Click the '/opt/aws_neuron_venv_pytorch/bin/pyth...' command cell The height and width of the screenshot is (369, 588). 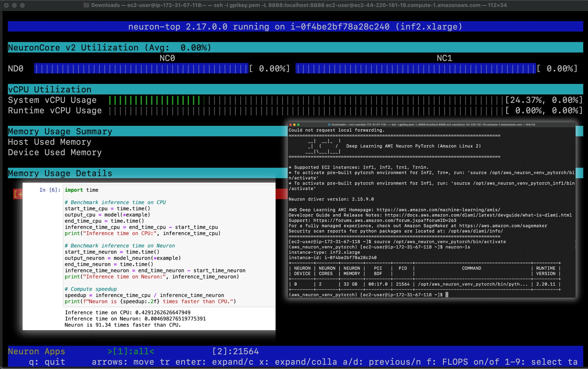click(473, 284)
